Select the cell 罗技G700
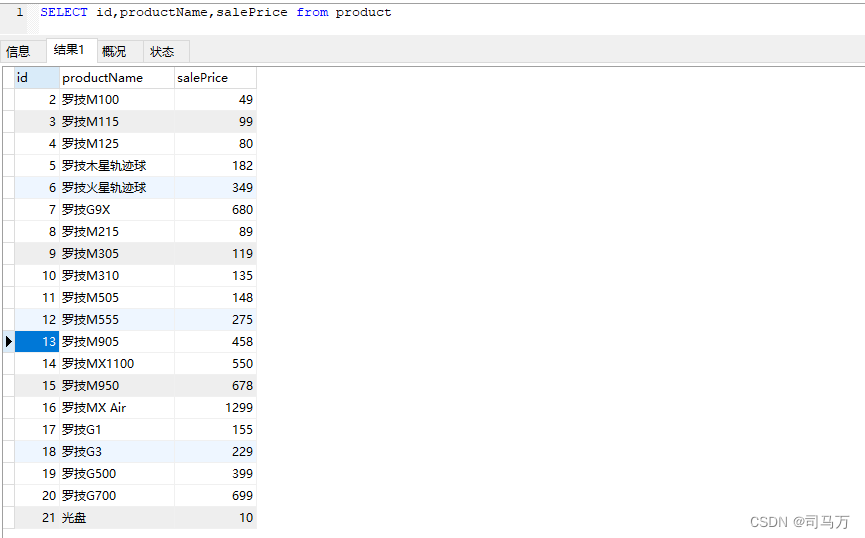The image size is (865, 538). [117, 496]
